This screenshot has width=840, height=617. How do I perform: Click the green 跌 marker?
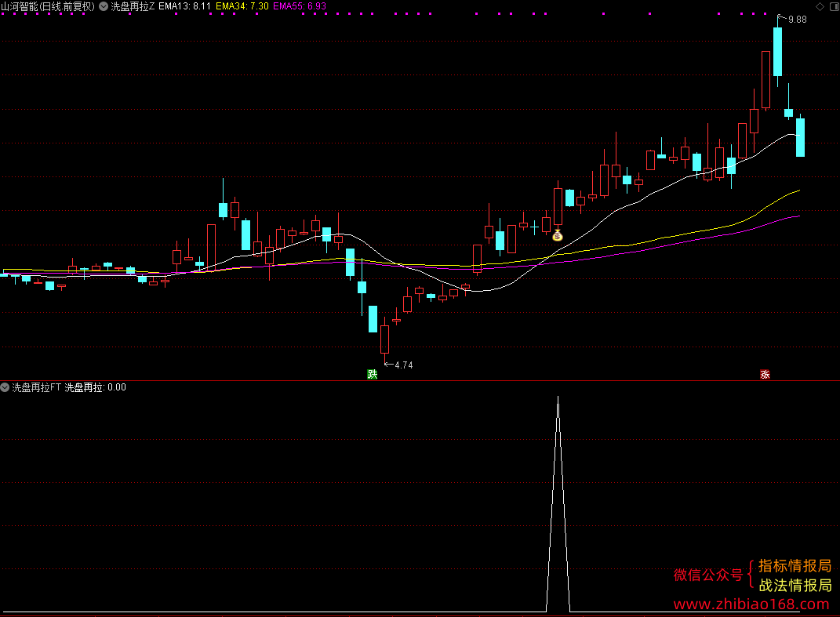(373, 375)
